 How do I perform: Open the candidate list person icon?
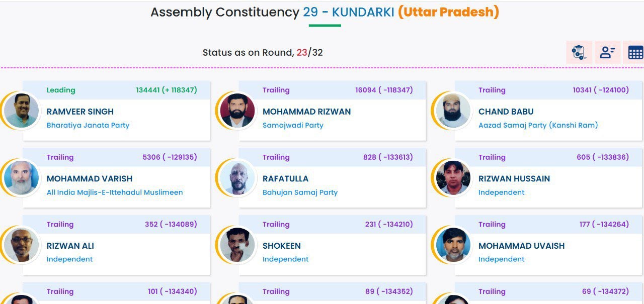click(x=607, y=52)
